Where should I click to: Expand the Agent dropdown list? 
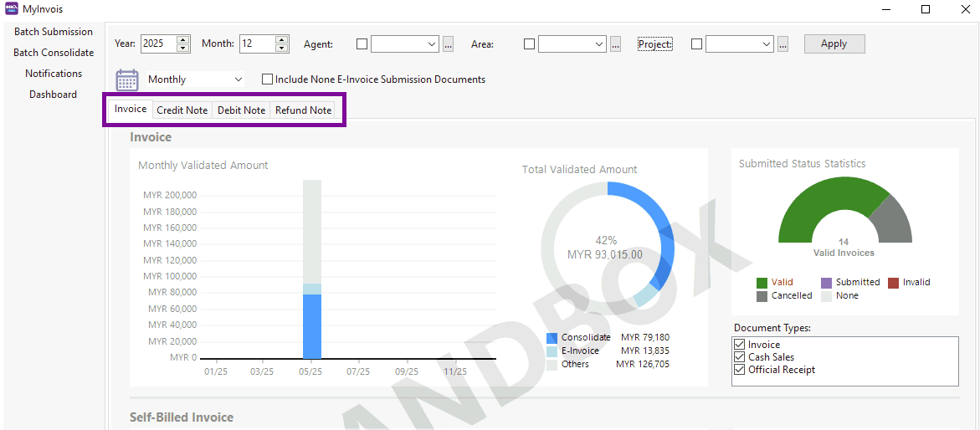pos(432,44)
